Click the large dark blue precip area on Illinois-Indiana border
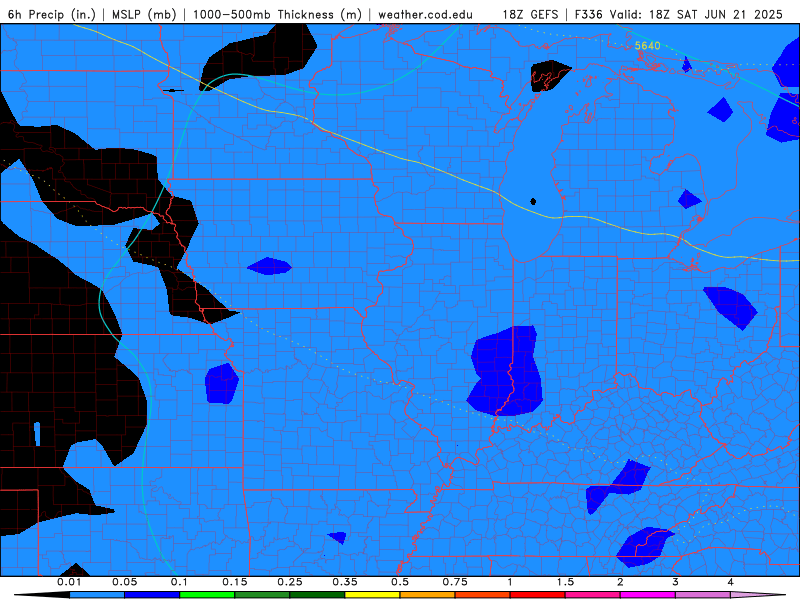The height and width of the screenshot is (600, 800). 506,371
